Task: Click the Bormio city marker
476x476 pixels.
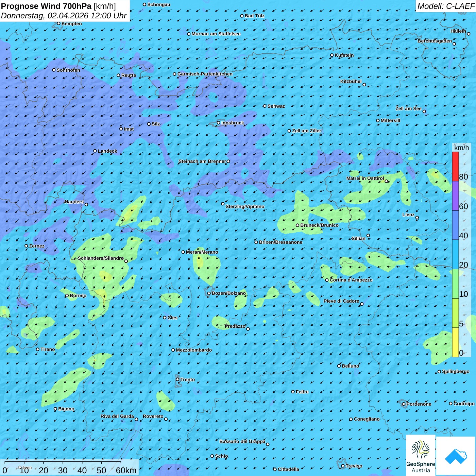Action: tap(67, 295)
